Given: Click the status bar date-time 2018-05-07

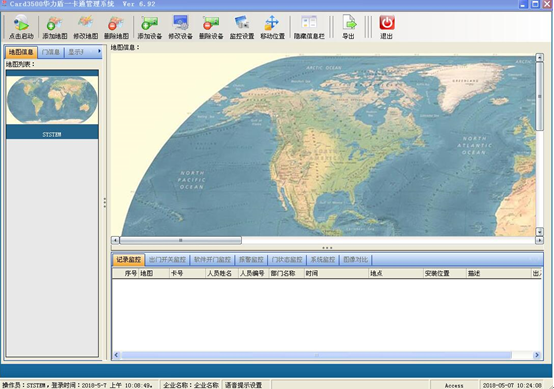Looking at the screenshot, I should pyautogui.click(x=512, y=385).
